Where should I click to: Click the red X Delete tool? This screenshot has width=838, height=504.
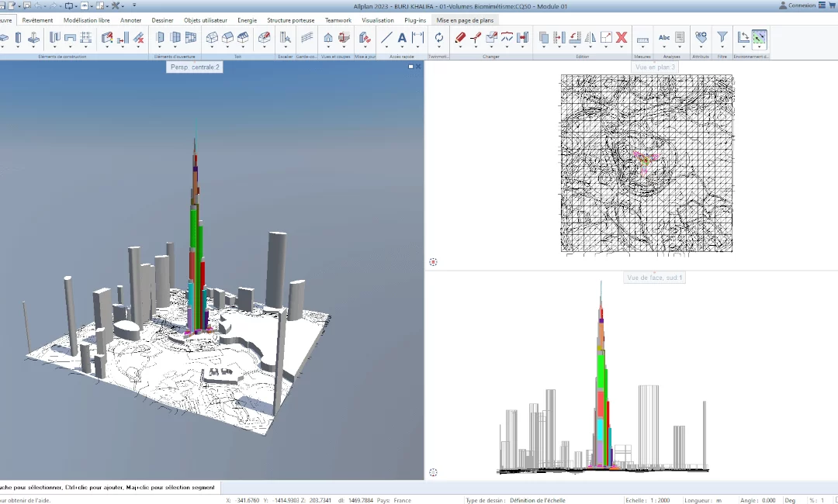tap(621, 37)
